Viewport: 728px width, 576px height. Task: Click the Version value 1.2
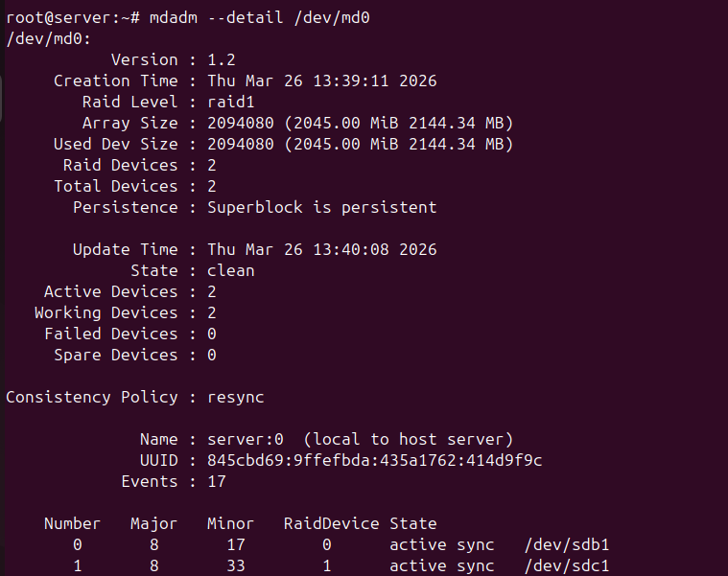[x=222, y=60]
